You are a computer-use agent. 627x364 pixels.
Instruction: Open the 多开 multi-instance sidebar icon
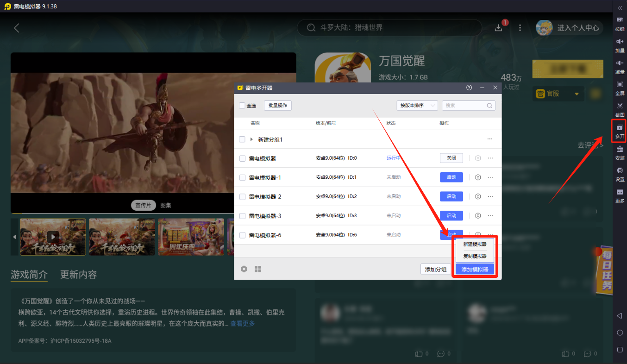(620, 132)
